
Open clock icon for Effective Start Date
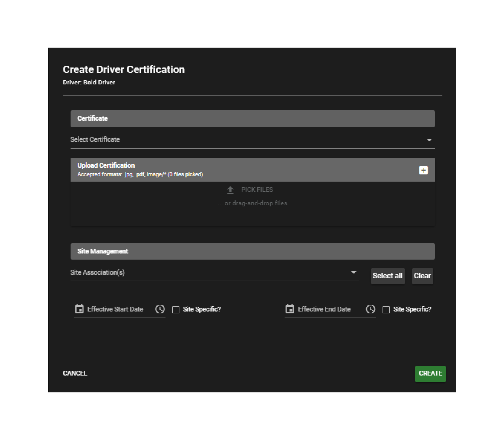pyautogui.click(x=160, y=309)
